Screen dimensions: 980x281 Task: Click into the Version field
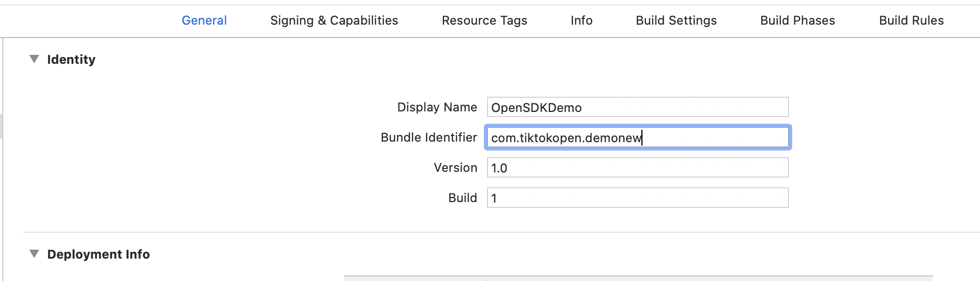click(x=637, y=168)
